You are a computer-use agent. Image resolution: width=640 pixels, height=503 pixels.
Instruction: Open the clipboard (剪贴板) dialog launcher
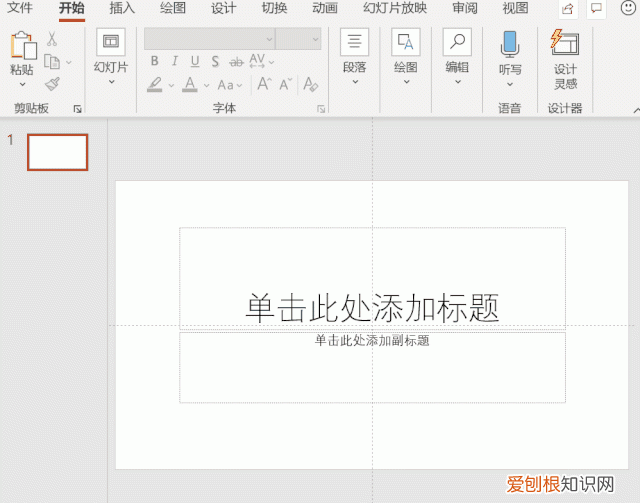(x=78, y=109)
